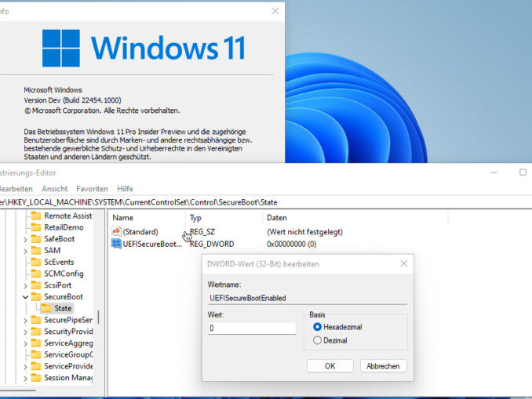Select the Hexadezimal radio button
This screenshot has height=399, width=532.
(x=317, y=327)
